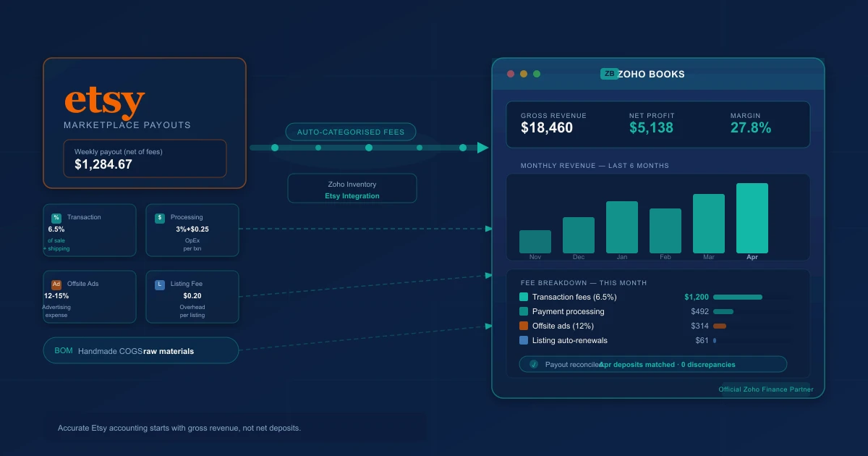Click the ZB Zoho Books logo badge

click(x=609, y=74)
